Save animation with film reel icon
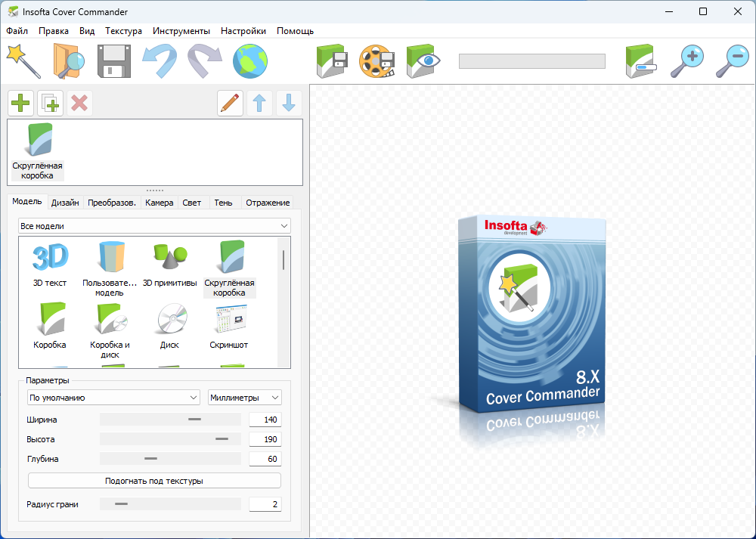756x539 pixels. tap(377, 60)
